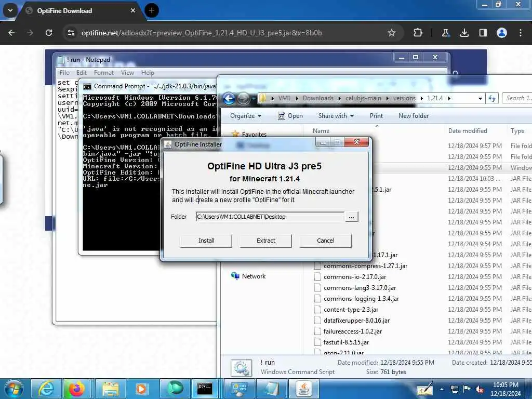Reload the OptiFine page

click(x=49, y=33)
